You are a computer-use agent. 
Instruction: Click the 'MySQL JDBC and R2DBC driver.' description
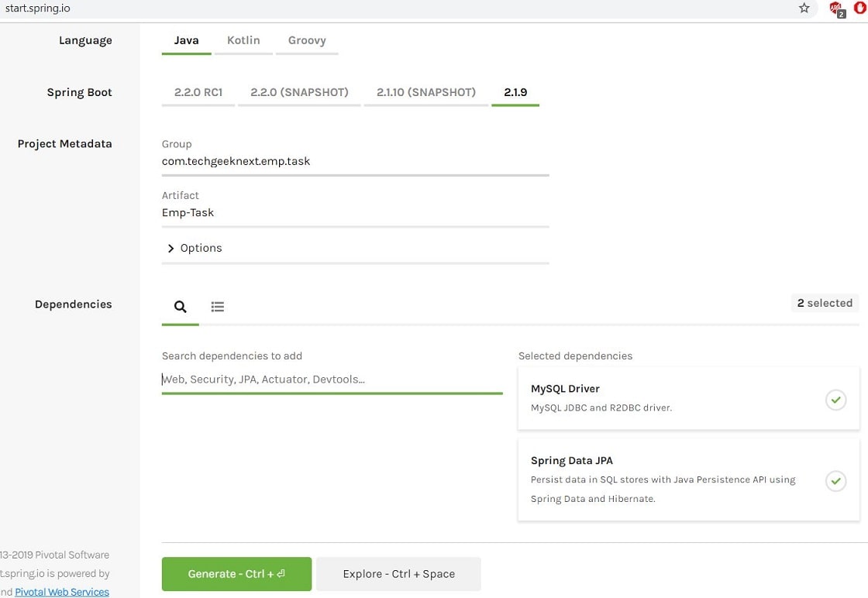601,407
